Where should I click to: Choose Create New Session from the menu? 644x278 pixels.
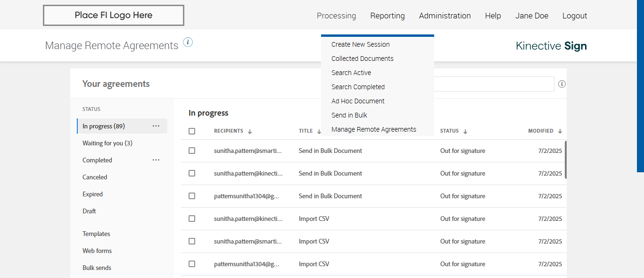360,44
